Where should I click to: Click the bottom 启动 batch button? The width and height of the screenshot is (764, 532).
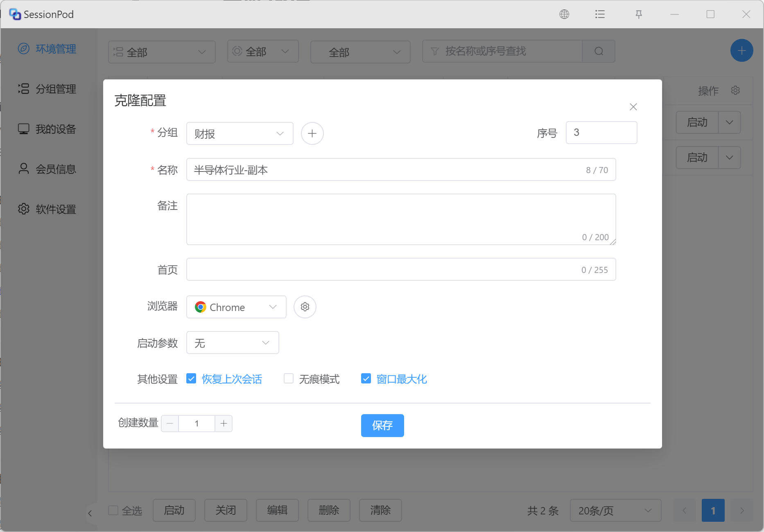tap(174, 510)
